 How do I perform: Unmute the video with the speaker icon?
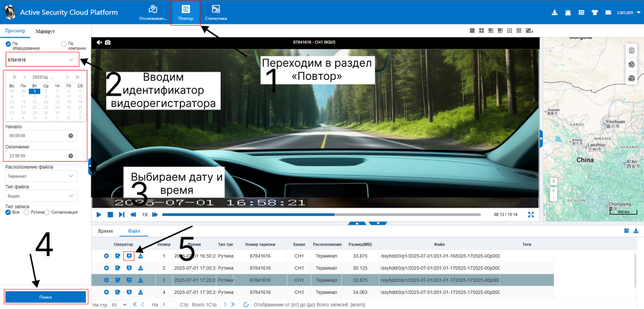point(99,42)
